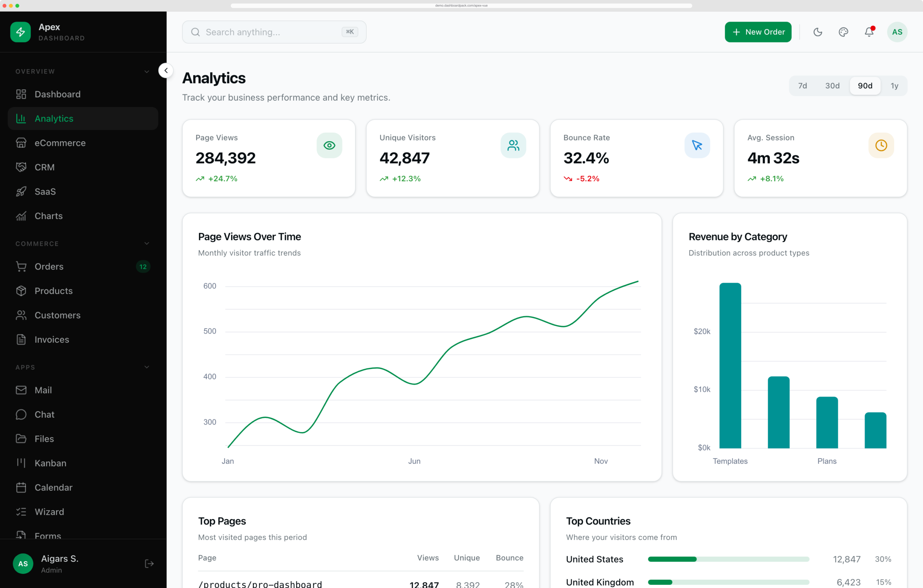
Task: Click the CRM handshake icon
Action: [x=21, y=167]
